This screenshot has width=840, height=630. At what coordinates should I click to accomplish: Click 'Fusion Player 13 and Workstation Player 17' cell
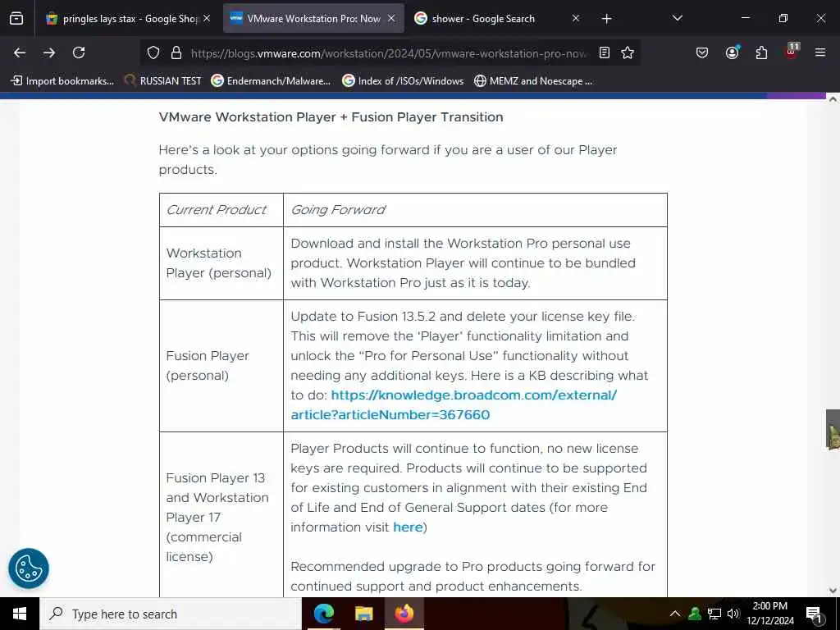[221, 517]
